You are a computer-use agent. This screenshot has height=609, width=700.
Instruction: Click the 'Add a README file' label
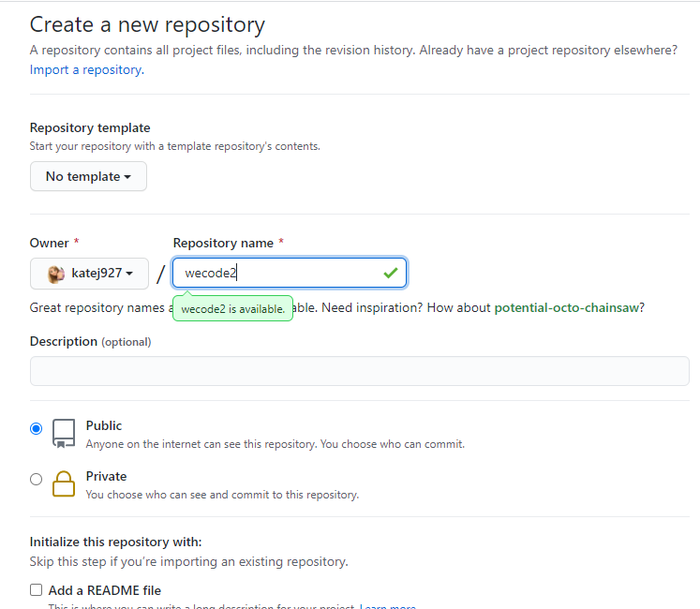(104, 590)
